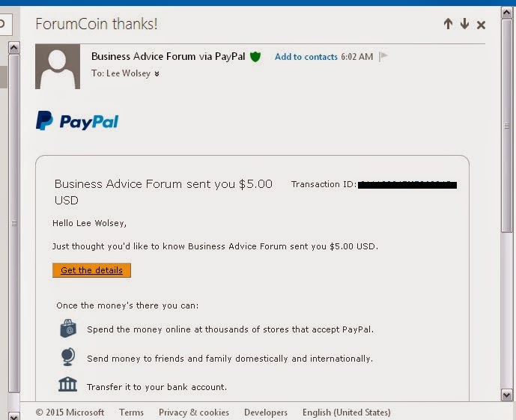Image resolution: width=516 pixels, height=420 pixels.
Task: Close the ForumCoin thanks message
Action: 481,25
